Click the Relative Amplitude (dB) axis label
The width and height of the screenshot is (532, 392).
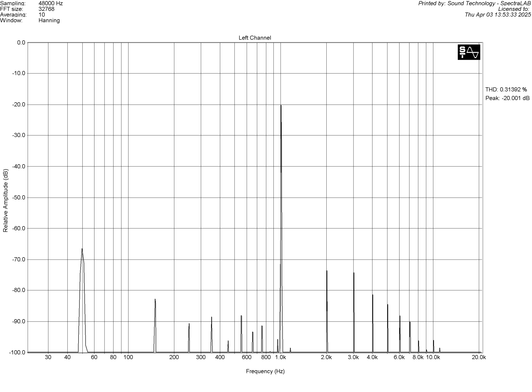pos(6,201)
